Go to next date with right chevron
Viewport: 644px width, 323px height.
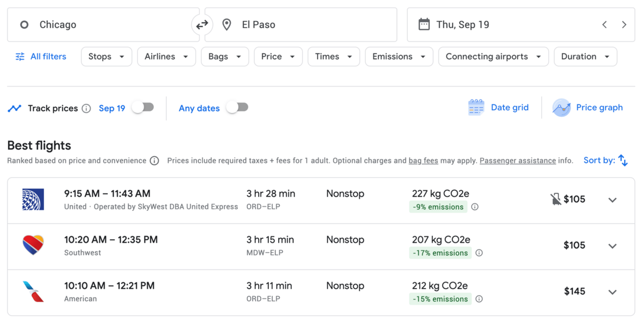624,25
